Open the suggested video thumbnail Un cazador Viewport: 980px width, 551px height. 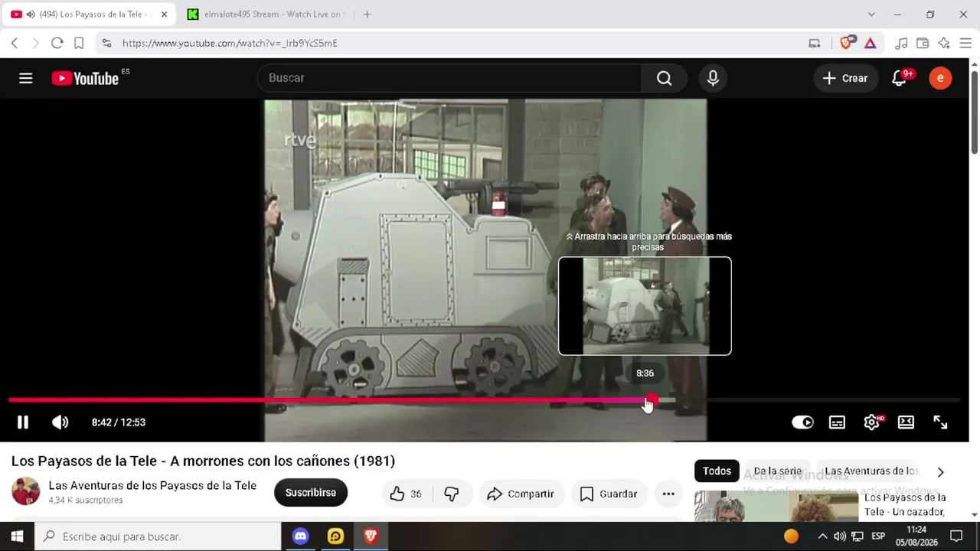pos(776,506)
